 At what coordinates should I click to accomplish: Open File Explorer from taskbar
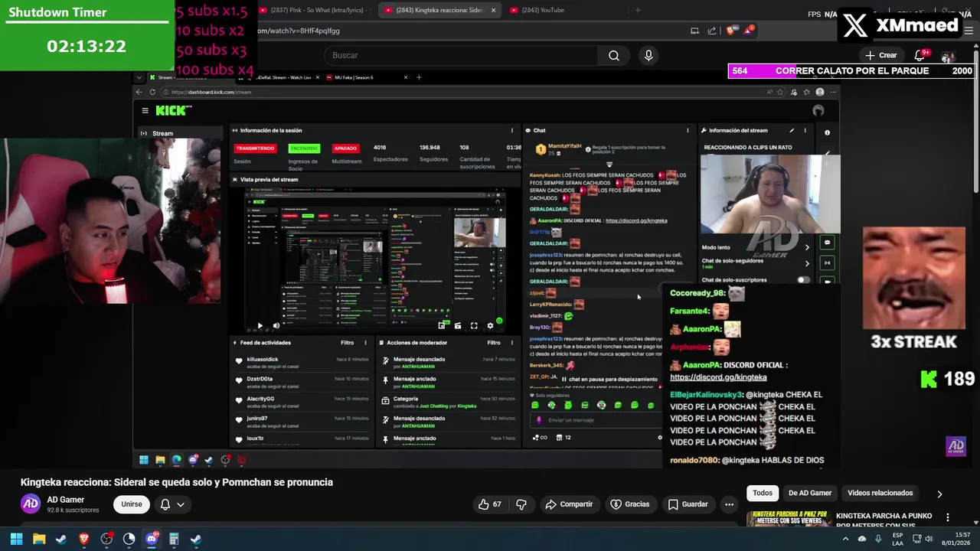[x=39, y=539]
